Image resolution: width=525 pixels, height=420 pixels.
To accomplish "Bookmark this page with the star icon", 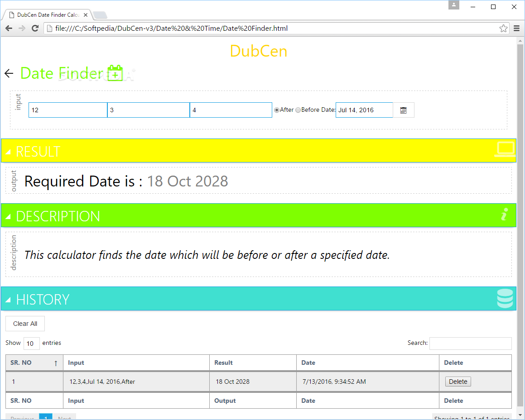I will (x=503, y=29).
